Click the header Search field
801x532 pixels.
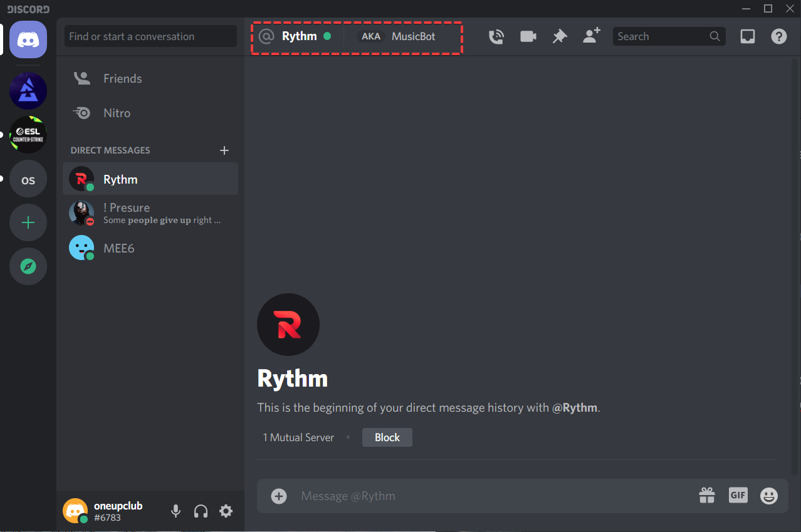pyautogui.click(x=669, y=36)
